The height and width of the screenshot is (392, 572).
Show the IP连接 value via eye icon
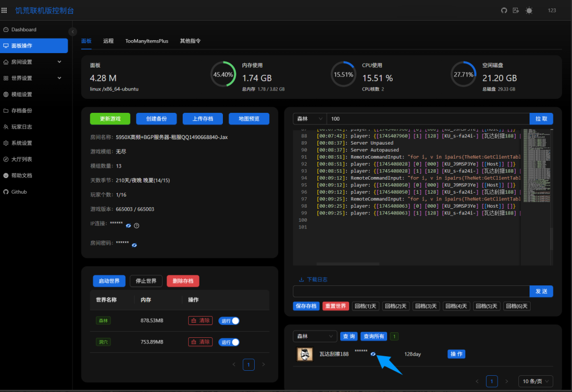[128, 226]
